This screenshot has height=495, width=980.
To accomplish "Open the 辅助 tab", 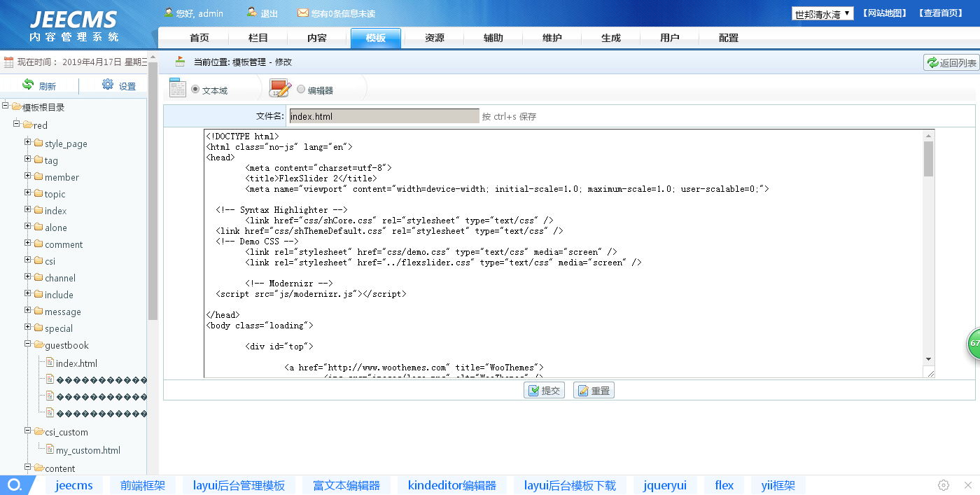I will [x=493, y=38].
